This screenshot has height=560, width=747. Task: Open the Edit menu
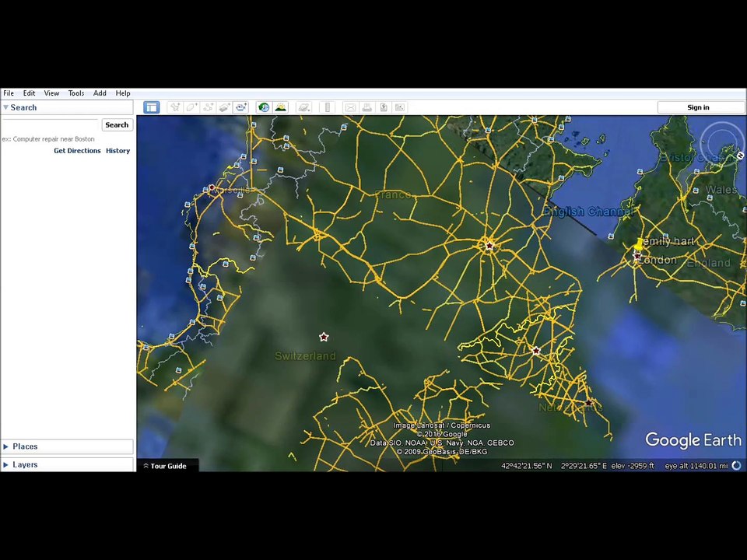tap(29, 93)
